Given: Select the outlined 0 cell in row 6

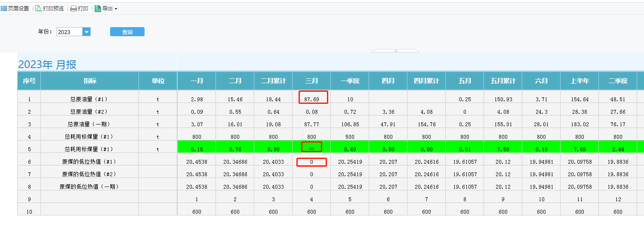Looking at the screenshot, I should [311, 162].
